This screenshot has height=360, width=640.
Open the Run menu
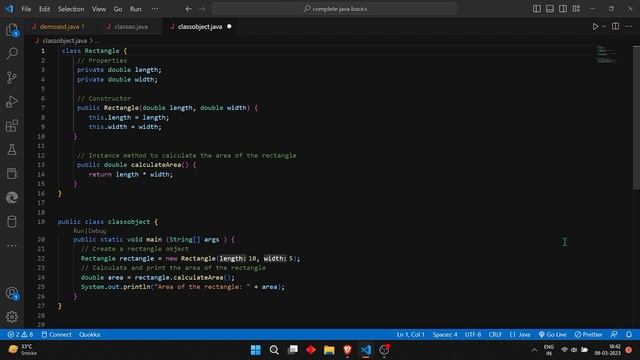(x=136, y=9)
